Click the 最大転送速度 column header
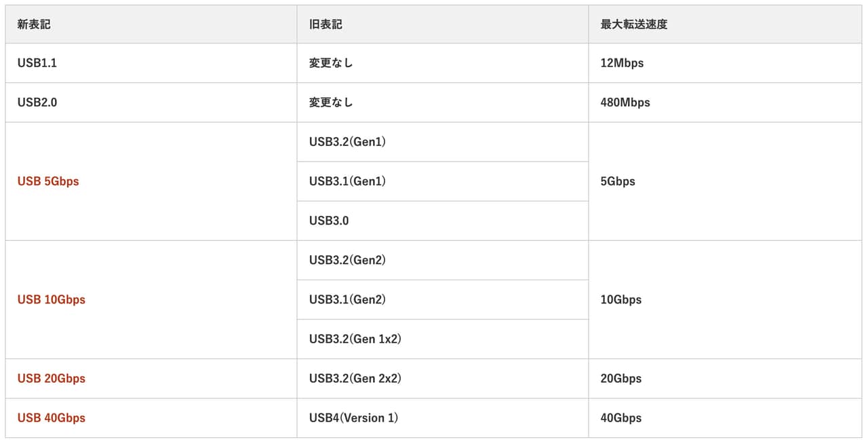Viewport: 868px width, 448px height. [x=634, y=24]
